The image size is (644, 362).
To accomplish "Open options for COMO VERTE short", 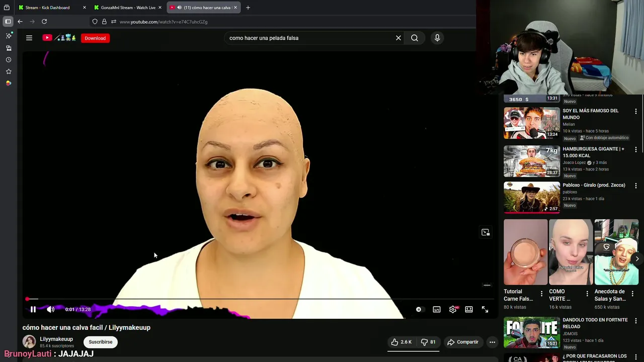I will point(587,294).
